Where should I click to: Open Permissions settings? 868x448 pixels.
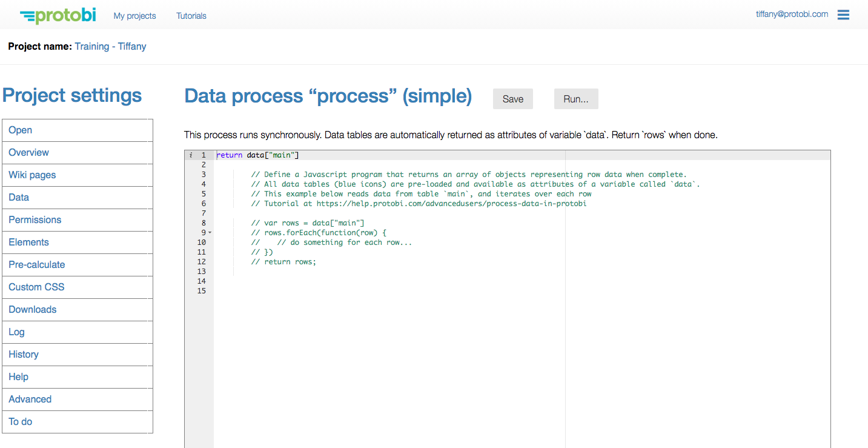pos(35,219)
